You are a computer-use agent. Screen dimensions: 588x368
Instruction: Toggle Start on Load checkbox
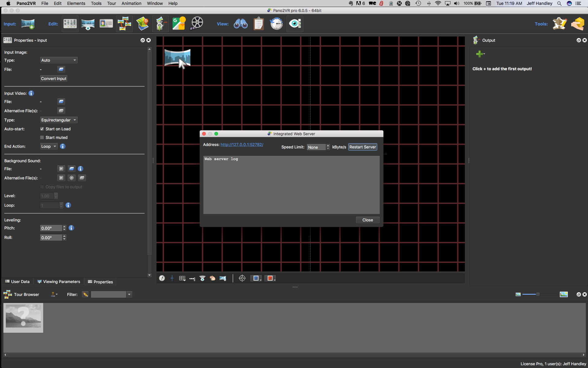pos(41,128)
